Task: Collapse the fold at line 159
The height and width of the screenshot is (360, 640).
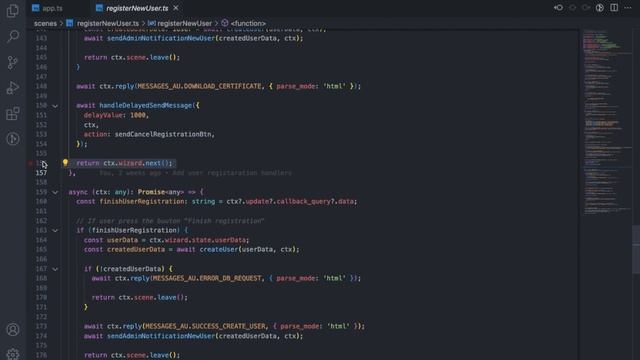Action: click(55, 192)
